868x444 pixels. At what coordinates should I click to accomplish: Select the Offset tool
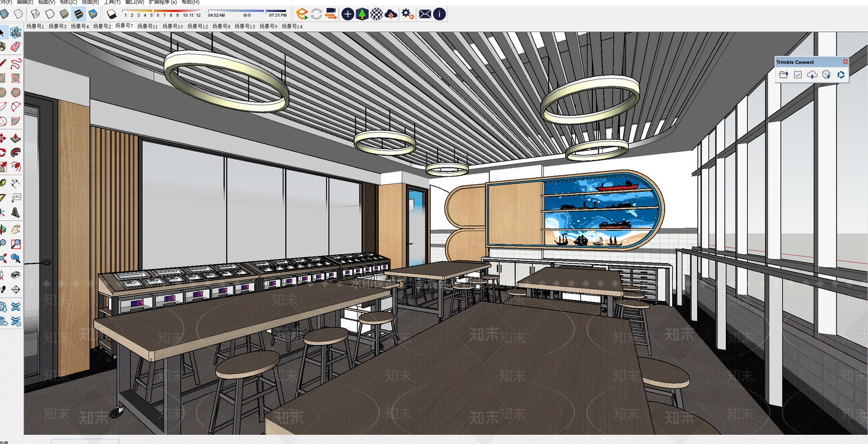click(x=16, y=166)
